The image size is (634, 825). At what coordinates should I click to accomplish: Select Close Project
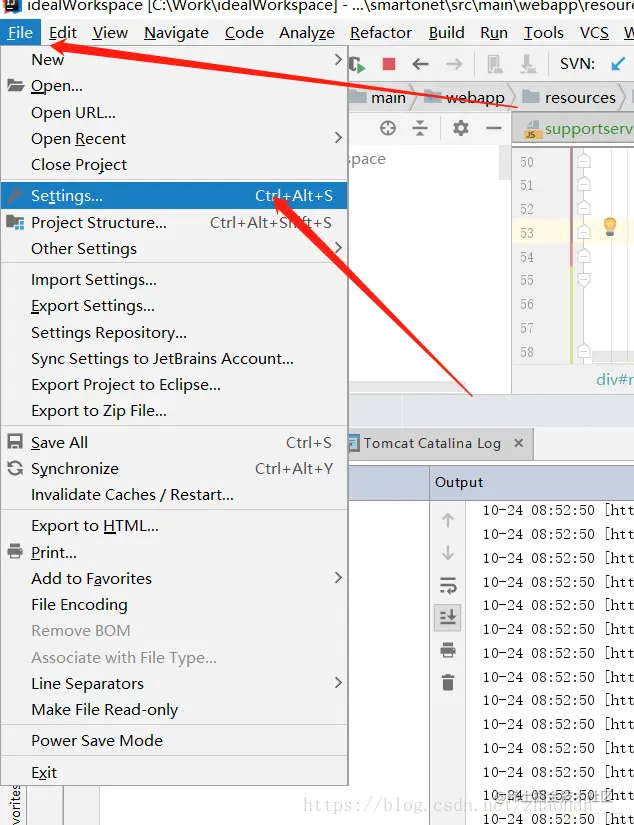click(x=174, y=165)
